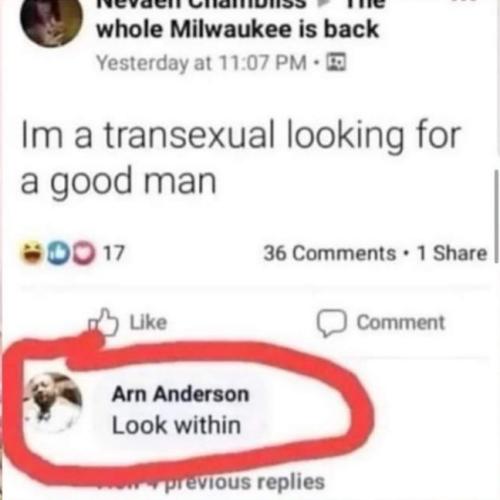Click the audience privacy icon beside timestamp
Screen dimensions: 500x500
[336, 62]
